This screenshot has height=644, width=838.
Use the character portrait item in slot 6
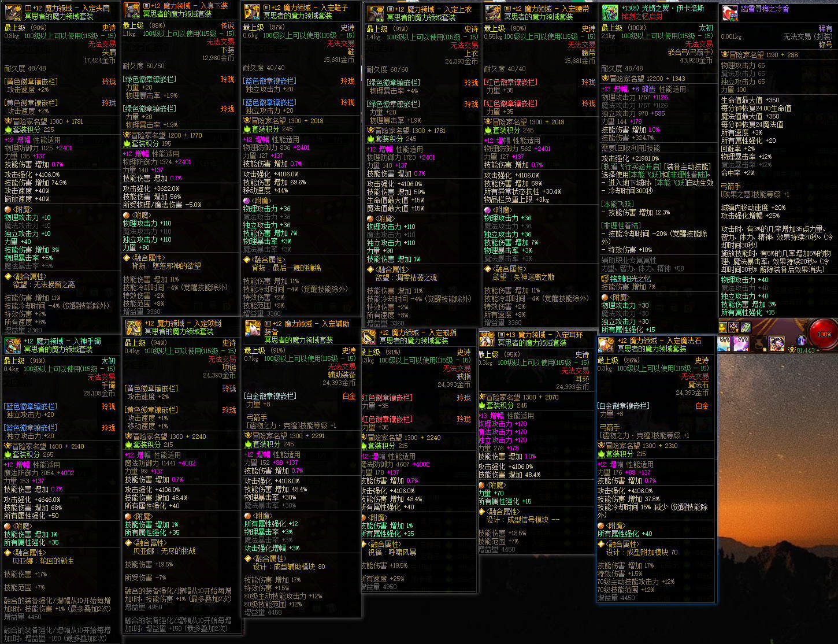tap(777, 344)
